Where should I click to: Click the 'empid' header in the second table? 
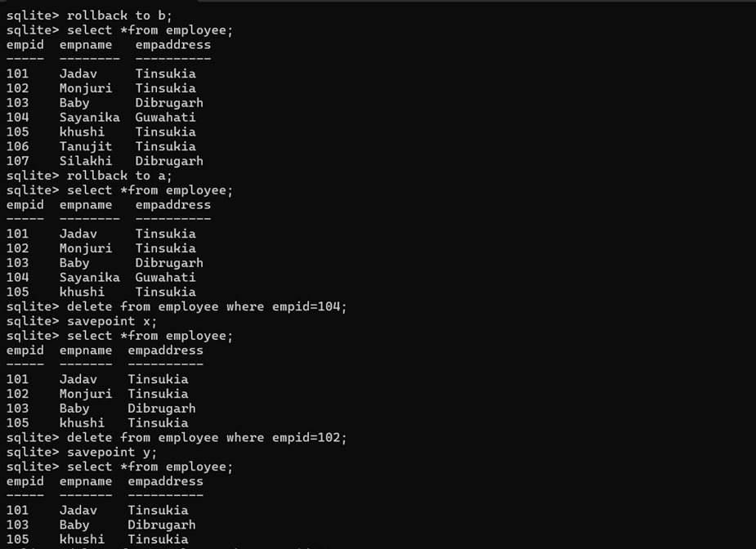pos(25,205)
